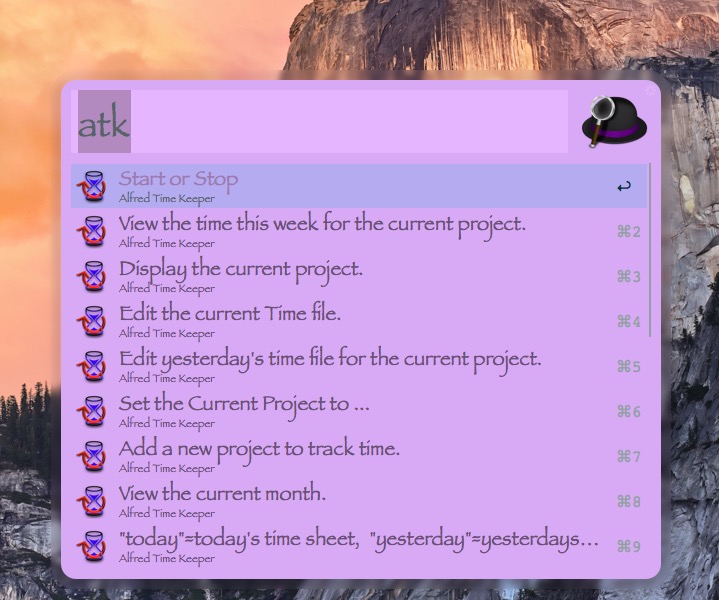
Task: Click hourglass icon beside Add a new project
Action: click(92, 456)
